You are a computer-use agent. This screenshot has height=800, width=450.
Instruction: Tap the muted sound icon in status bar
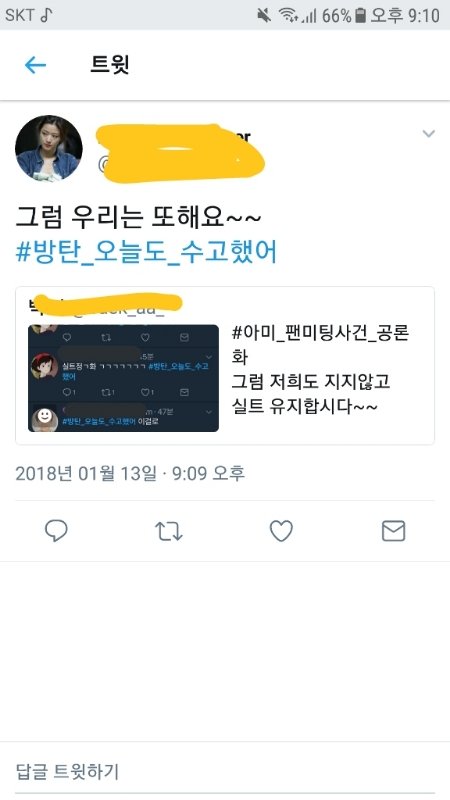[x=264, y=15]
